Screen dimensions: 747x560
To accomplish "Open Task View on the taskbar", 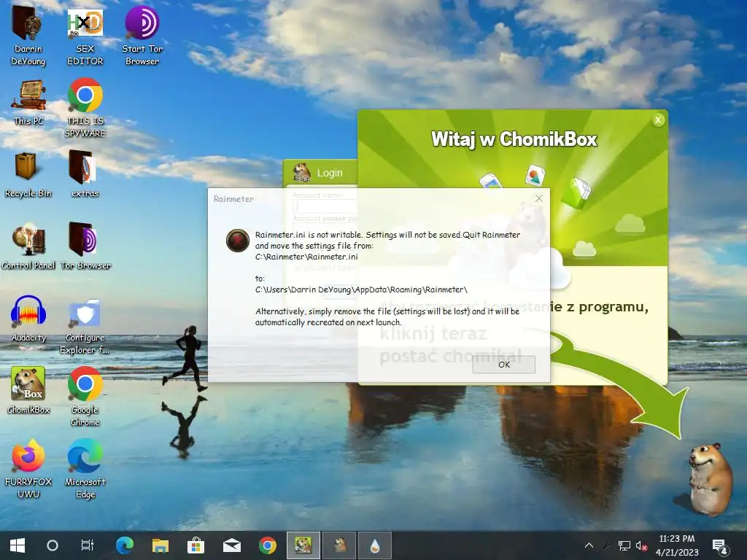I will (88, 545).
